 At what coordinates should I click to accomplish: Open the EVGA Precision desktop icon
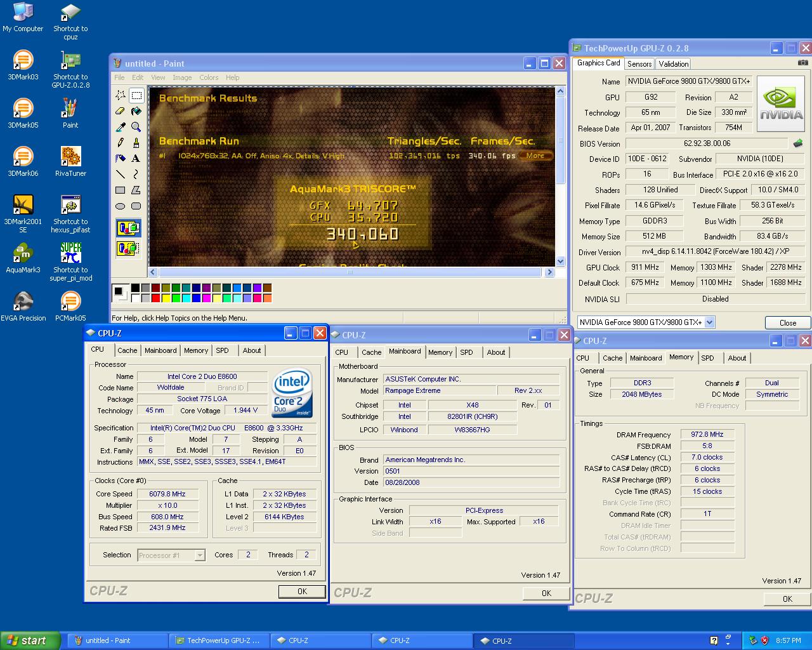pyautogui.click(x=23, y=306)
